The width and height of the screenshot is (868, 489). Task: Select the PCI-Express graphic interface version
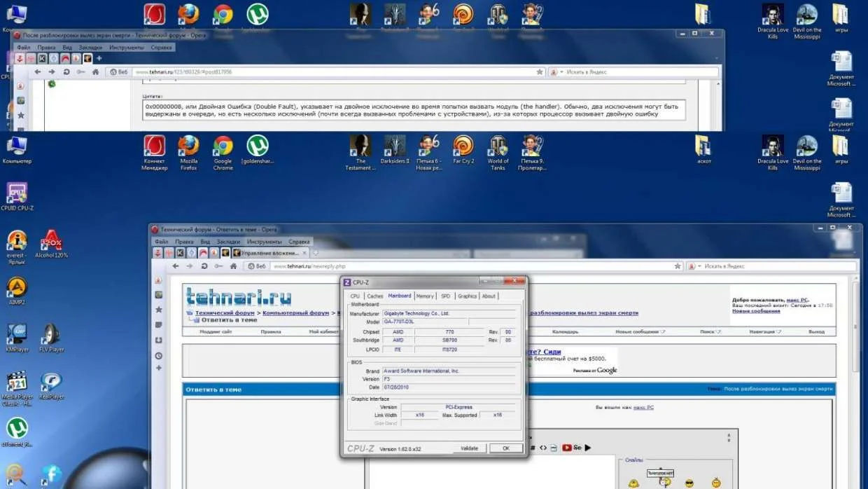[458, 406]
